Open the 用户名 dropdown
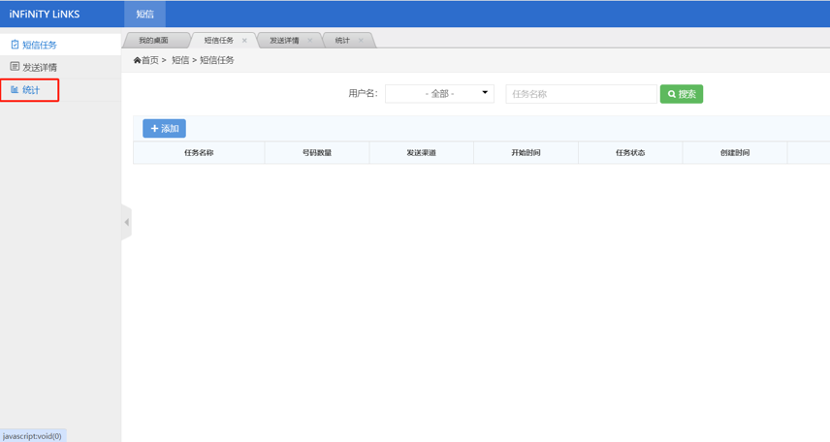Image resolution: width=830 pixels, height=442 pixels. click(440, 94)
